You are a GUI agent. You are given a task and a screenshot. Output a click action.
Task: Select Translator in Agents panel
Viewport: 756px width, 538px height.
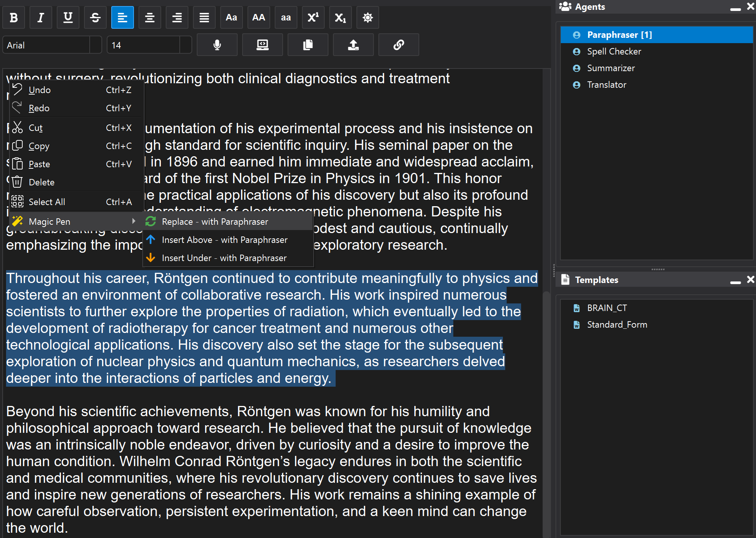click(606, 85)
